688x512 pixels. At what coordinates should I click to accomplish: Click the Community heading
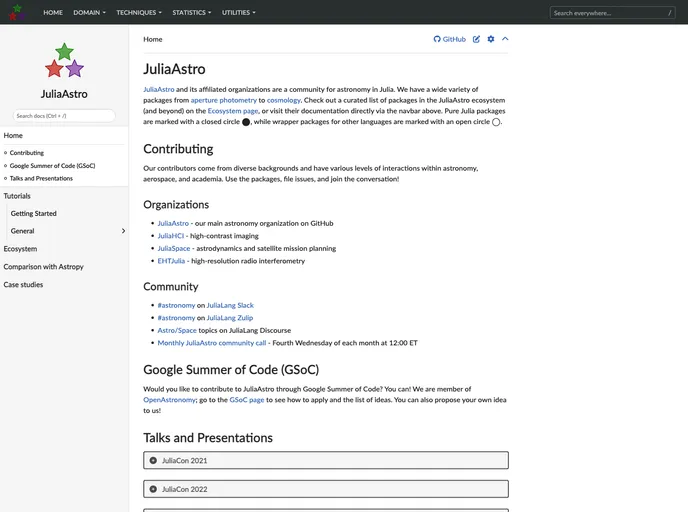click(171, 286)
